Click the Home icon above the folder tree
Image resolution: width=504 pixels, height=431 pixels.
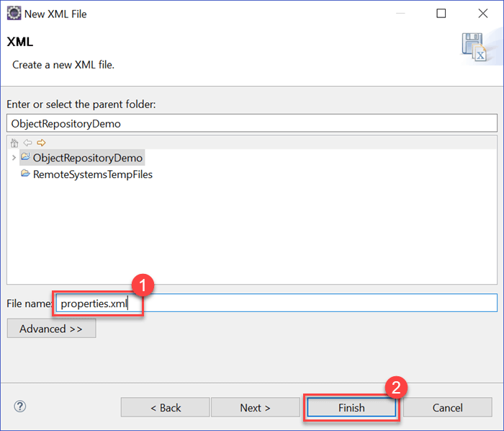[x=14, y=143]
